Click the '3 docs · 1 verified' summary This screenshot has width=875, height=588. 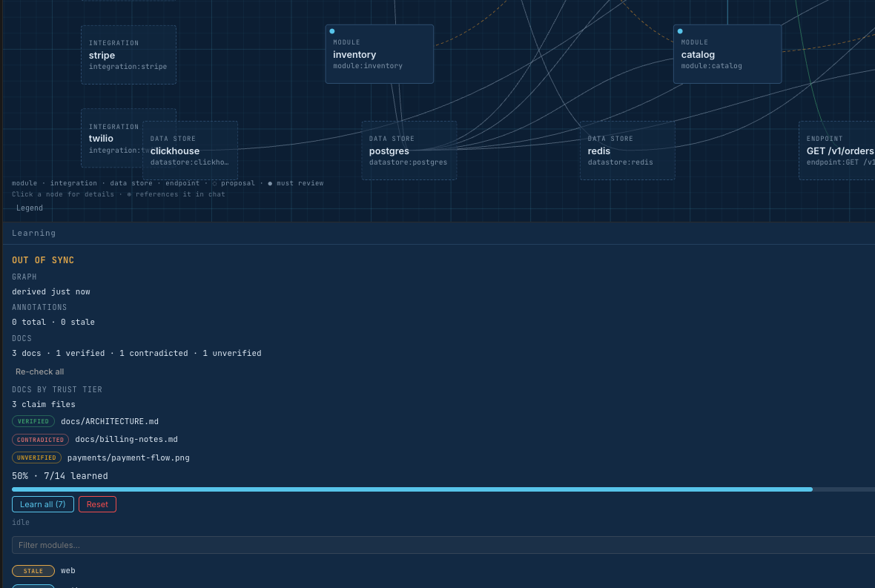[136, 353]
